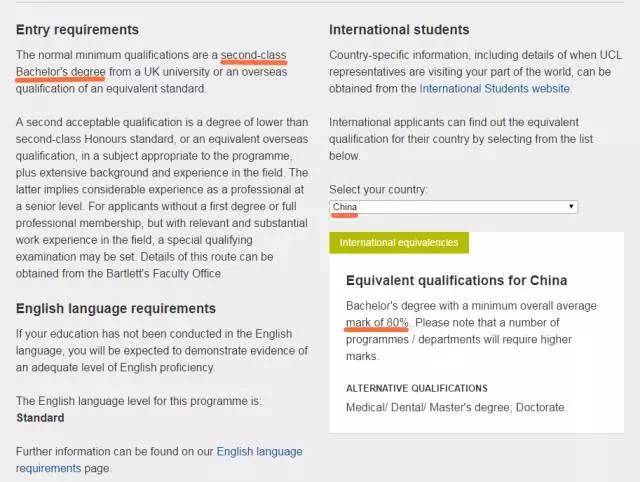The image size is (640, 482).
Task: Click the Medical/ Dental/ Master's degree; Doctorate text
Action: 456,407
